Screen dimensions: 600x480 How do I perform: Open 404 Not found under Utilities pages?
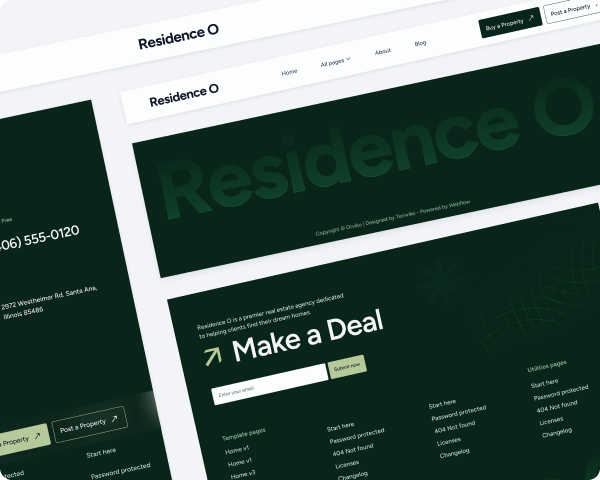(557, 407)
